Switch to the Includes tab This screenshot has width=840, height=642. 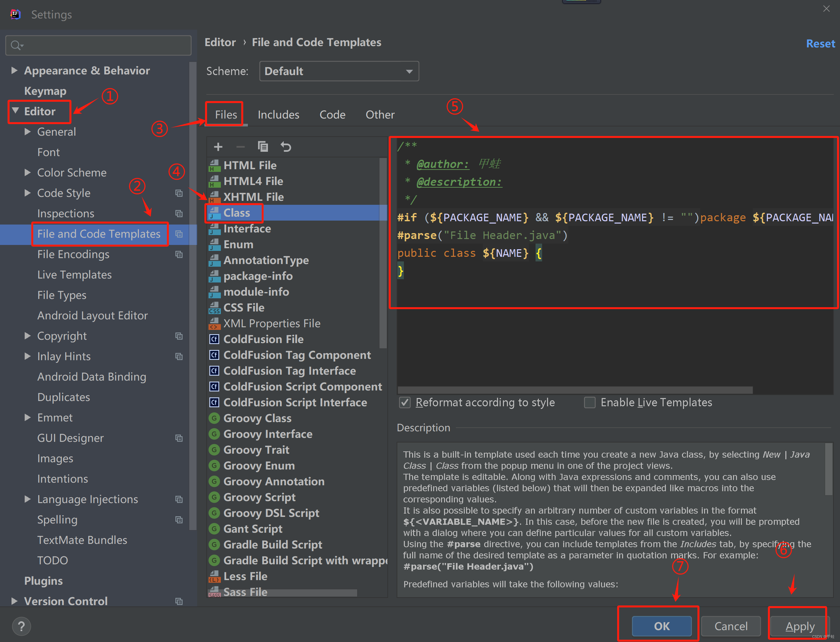pos(278,115)
